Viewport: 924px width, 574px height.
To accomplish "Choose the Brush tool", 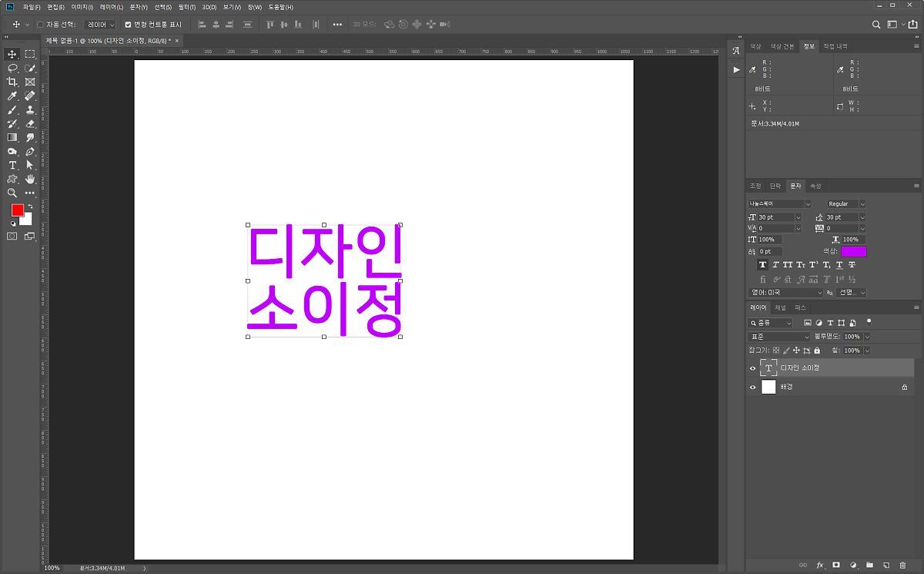I will coord(12,109).
